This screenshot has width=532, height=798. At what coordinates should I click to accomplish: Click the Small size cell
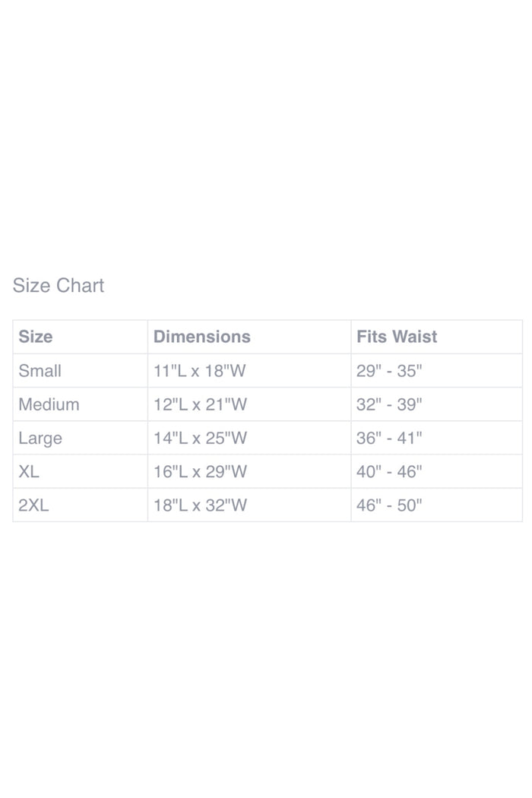(x=81, y=371)
